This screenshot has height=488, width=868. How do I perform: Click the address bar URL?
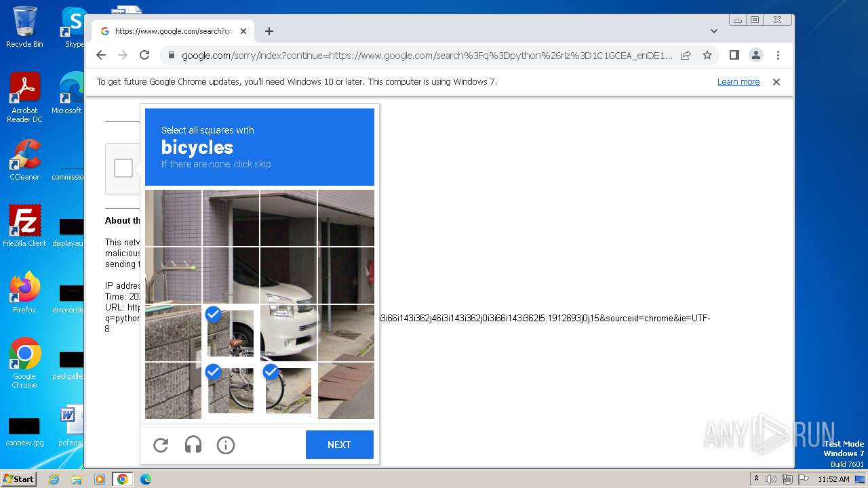(x=427, y=55)
